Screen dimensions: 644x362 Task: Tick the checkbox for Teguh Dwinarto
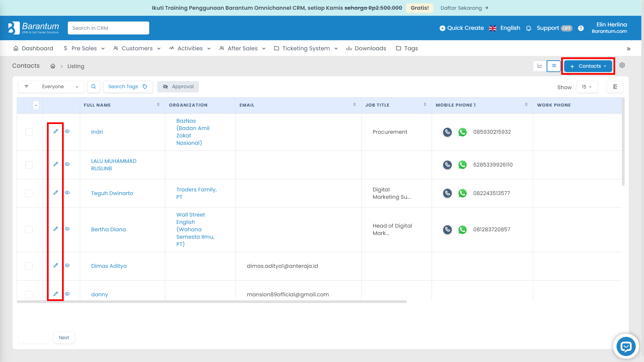click(29, 193)
